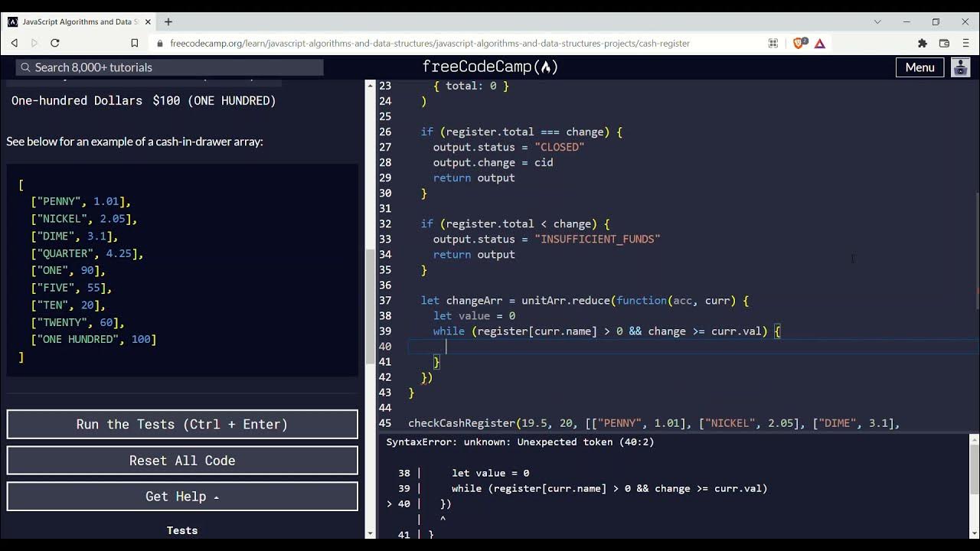Screen dimensions: 980x551
Task: Click ["QUARTER", 4.25] in the example array
Action: (x=87, y=253)
